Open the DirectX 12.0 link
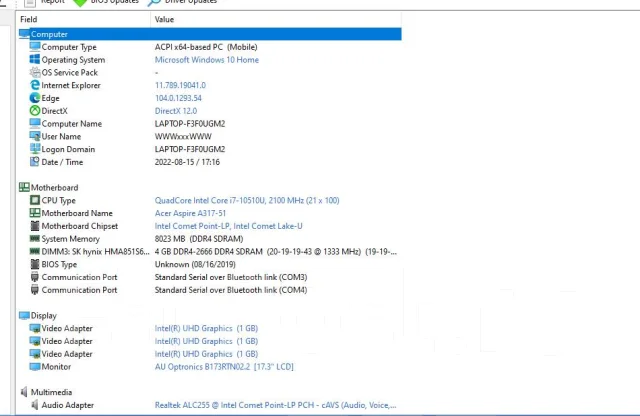 tap(176, 111)
